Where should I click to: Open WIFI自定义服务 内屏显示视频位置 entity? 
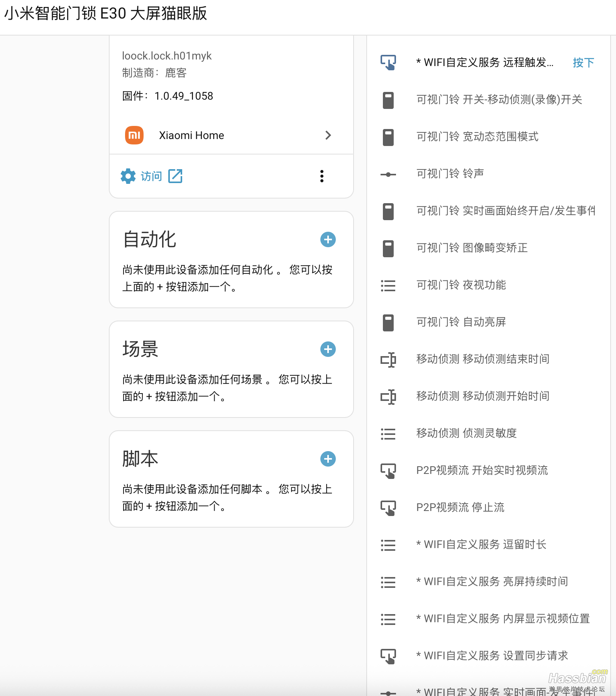503,619
